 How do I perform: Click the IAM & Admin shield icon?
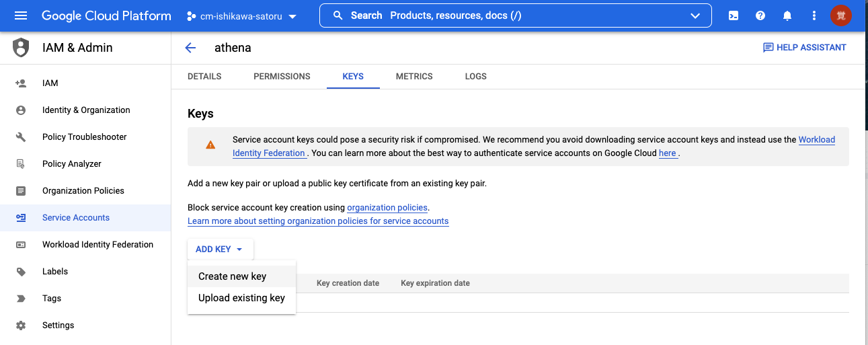coord(22,48)
